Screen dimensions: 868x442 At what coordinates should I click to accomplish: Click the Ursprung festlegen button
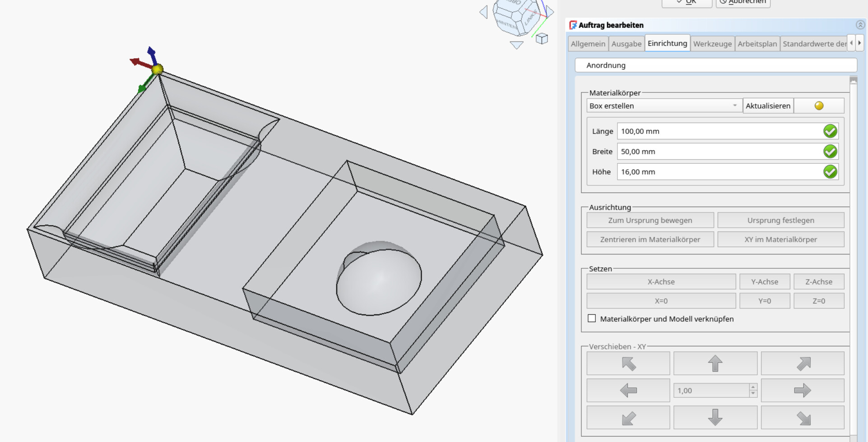[780, 221]
